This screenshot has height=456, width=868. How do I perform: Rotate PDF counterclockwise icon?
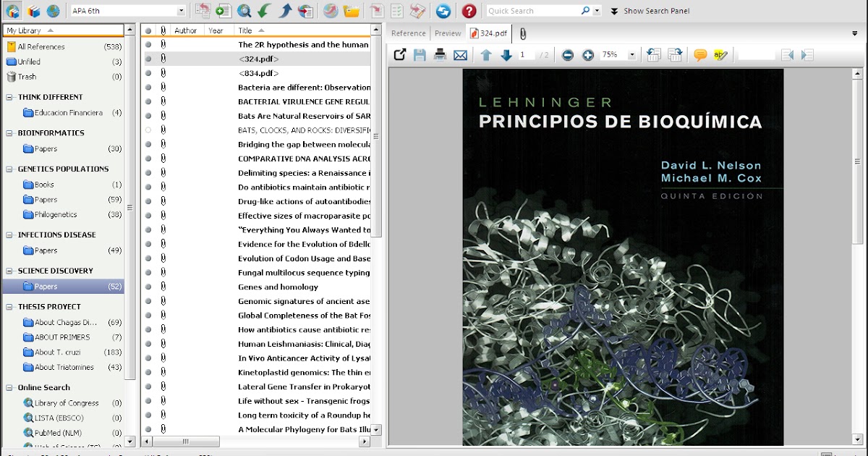click(x=654, y=55)
